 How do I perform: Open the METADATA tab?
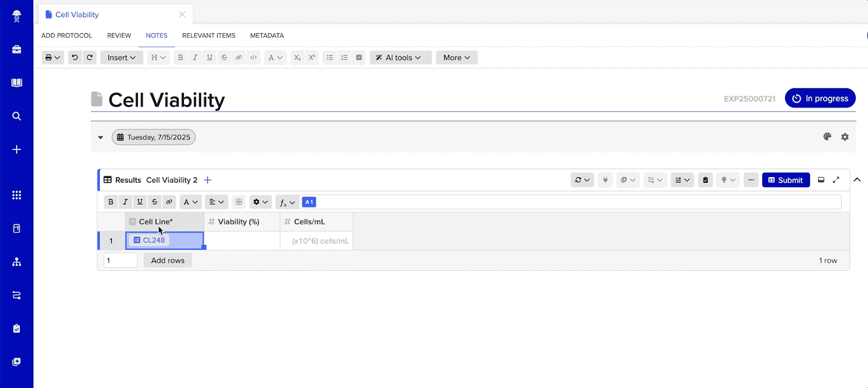(x=267, y=36)
